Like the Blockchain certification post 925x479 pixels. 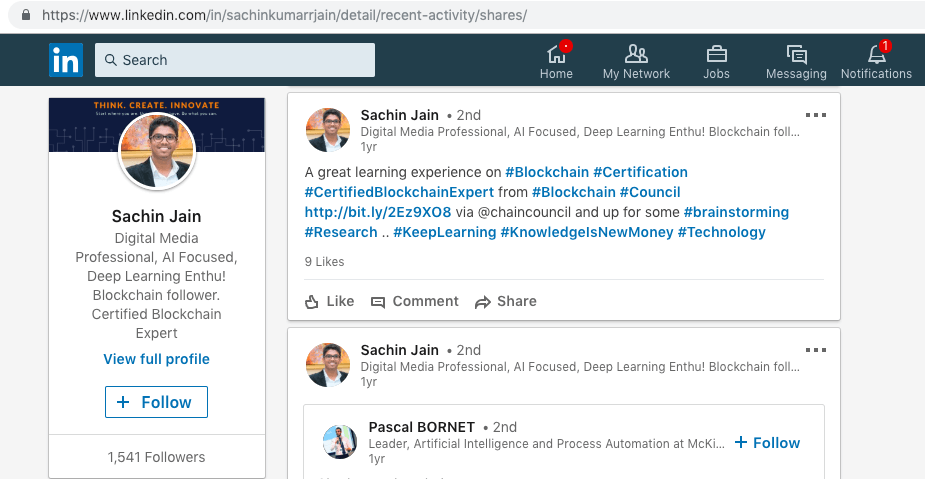329,301
